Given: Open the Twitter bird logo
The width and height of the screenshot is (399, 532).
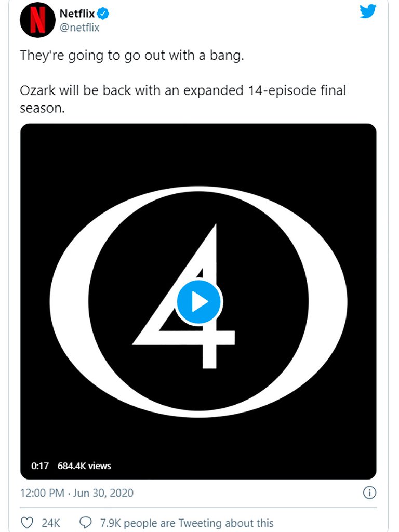Looking at the screenshot, I should [368, 11].
